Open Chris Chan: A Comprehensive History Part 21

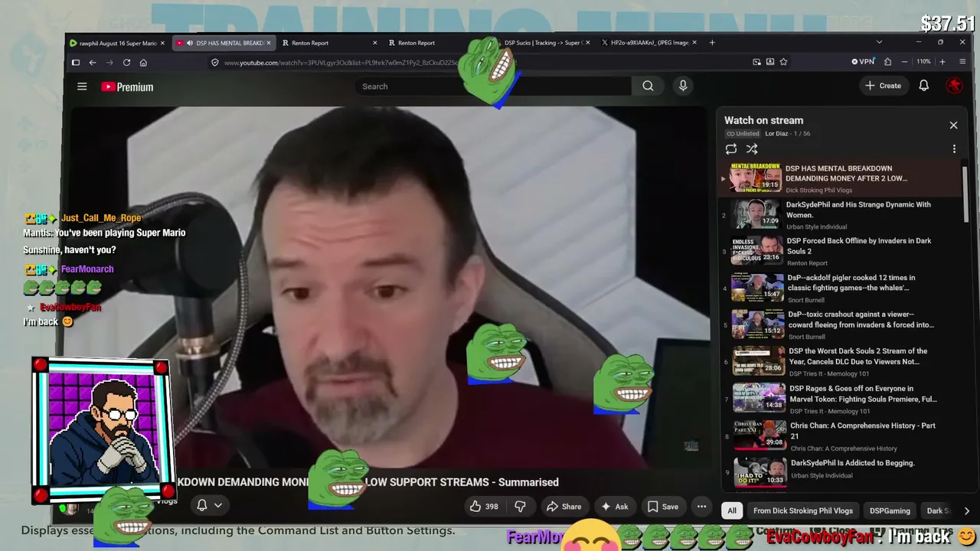click(841, 436)
